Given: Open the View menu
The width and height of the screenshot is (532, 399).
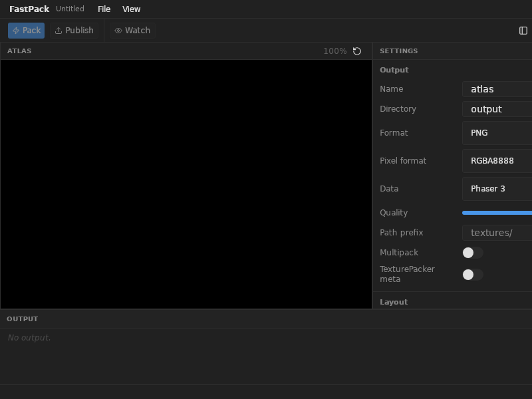Looking at the screenshot, I should pos(131,9).
